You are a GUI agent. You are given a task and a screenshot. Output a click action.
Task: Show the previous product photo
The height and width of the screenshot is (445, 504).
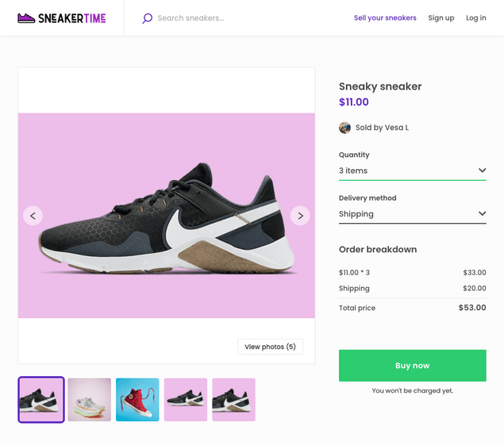coord(33,215)
